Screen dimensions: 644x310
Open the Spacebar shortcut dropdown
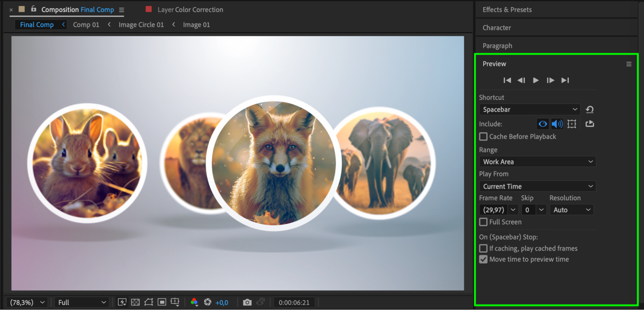coord(530,109)
